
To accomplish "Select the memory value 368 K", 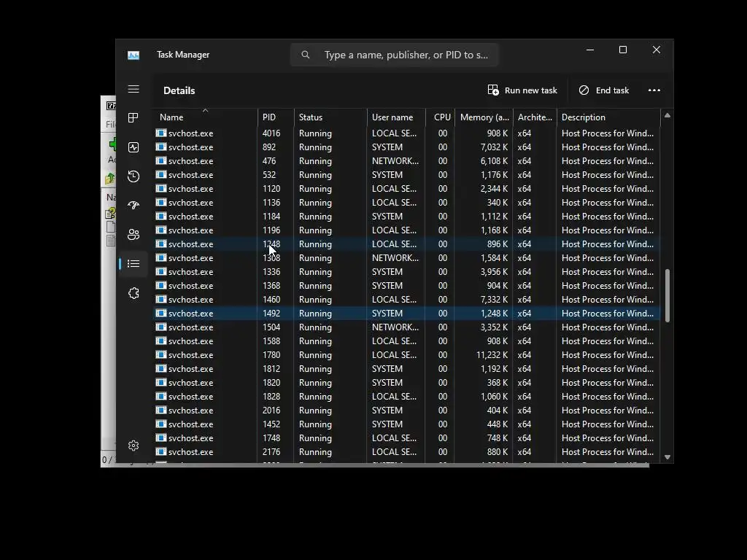I will coord(498,382).
